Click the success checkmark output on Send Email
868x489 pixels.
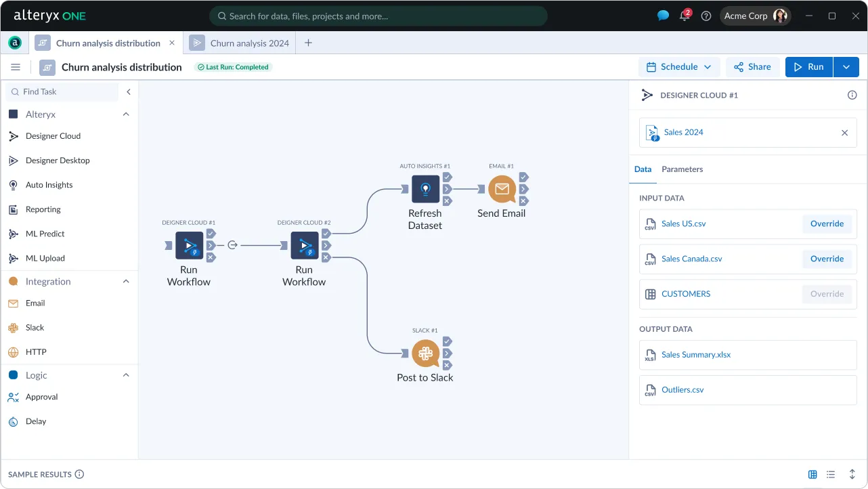(x=523, y=177)
